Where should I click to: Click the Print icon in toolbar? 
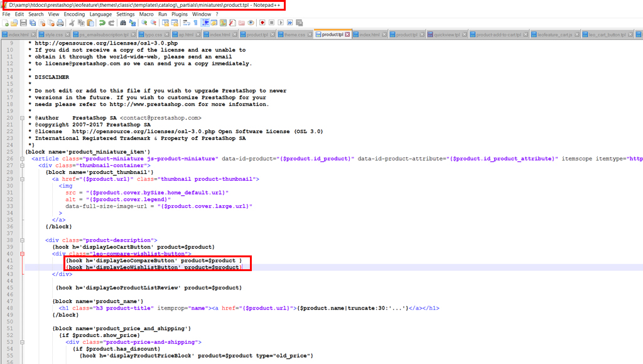(61, 23)
